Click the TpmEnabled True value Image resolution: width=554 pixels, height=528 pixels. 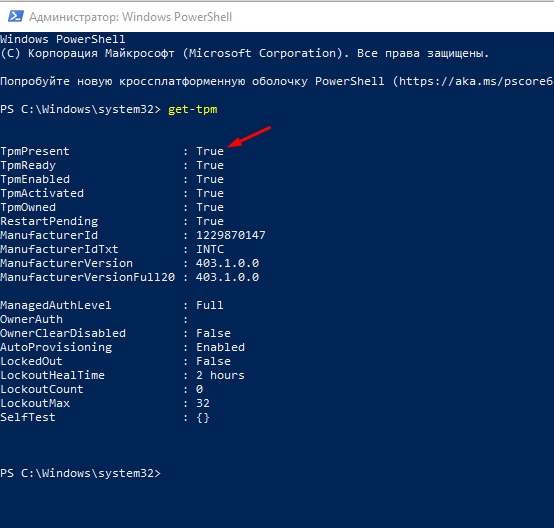pyautogui.click(x=210, y=179)
